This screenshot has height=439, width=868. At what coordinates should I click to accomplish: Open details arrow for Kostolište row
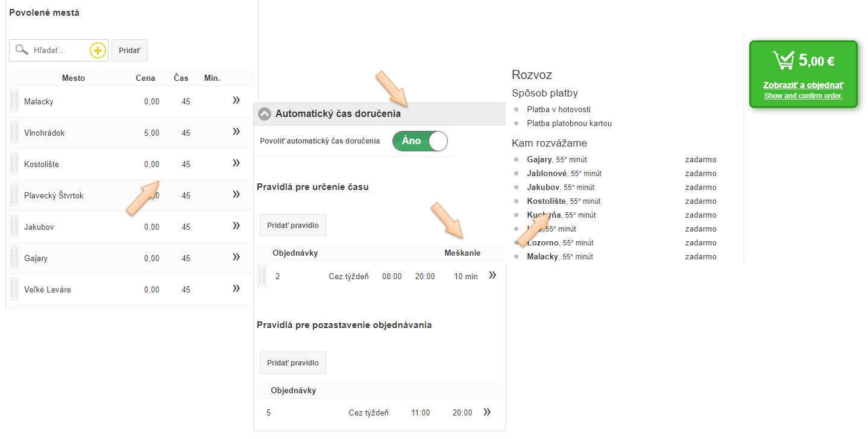click(x=236, y=163)
